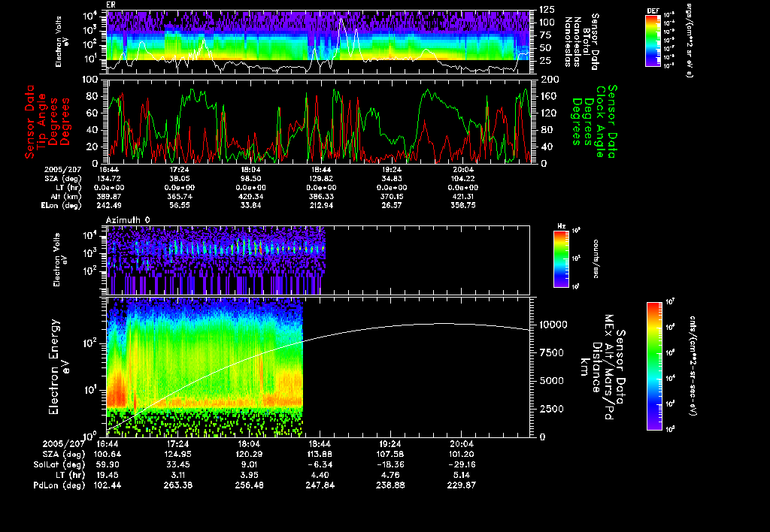The width and height of the screenshot is (770, 532).
Task: Click the white altitude curve peak near 10000 km
Action: coord(444,324)
